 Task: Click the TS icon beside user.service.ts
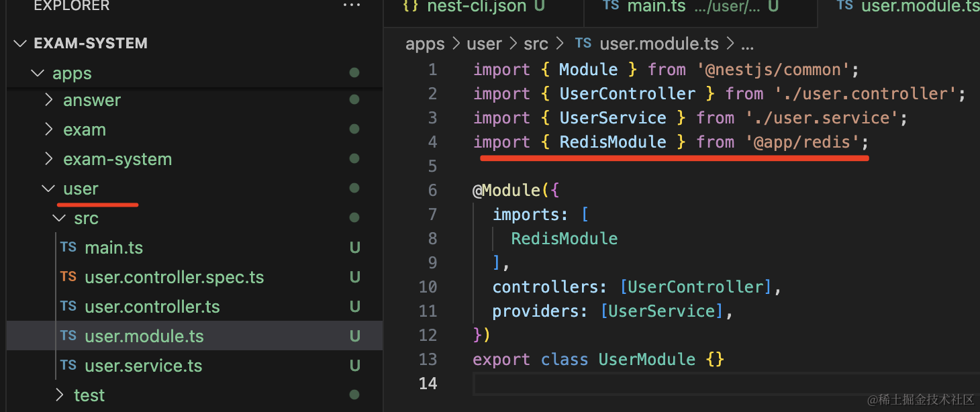point(68,365)
